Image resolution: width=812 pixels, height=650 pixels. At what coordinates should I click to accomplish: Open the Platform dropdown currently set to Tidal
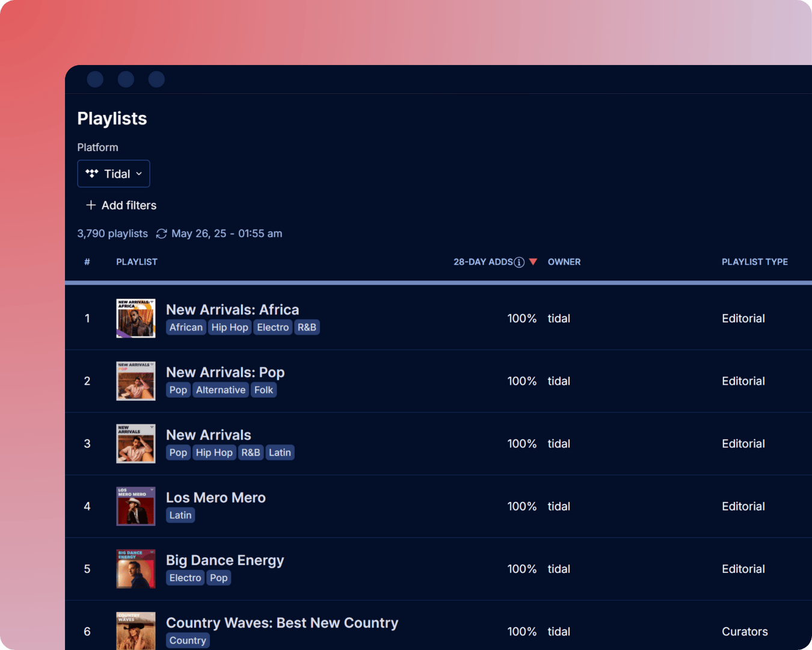pos(114,173)
